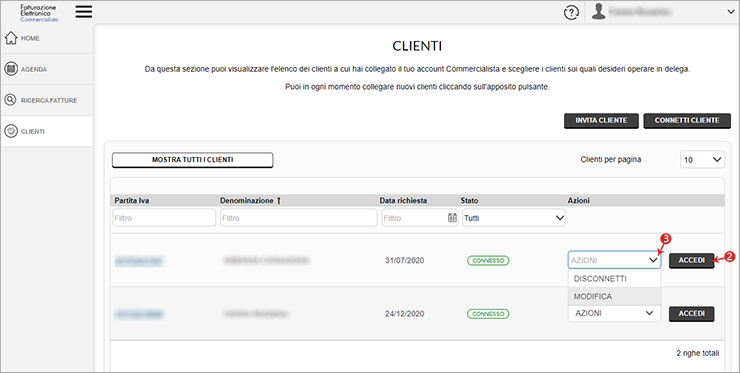
Task: Click the Azioni column header
Action: 579,201
